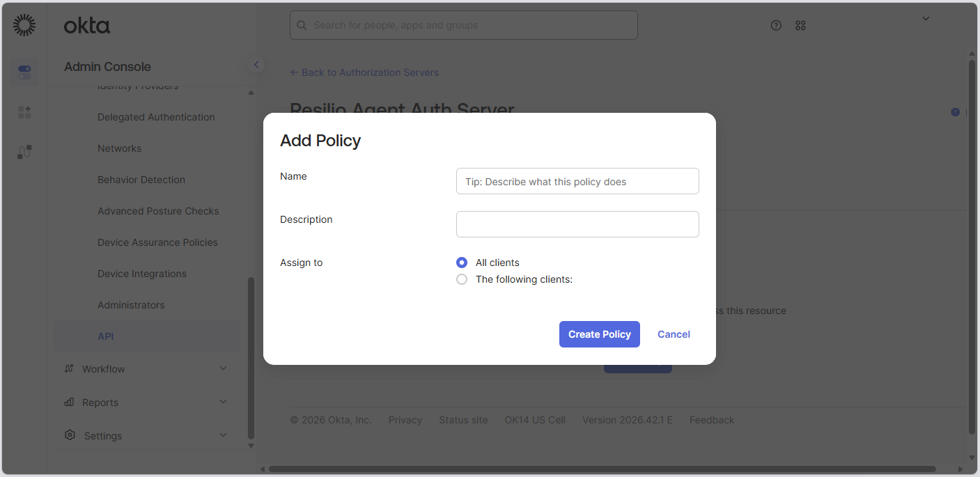Click the Reports bar chart icon
Image resolution: width=980 pixels, height=477 pixels.
point(69,402)
